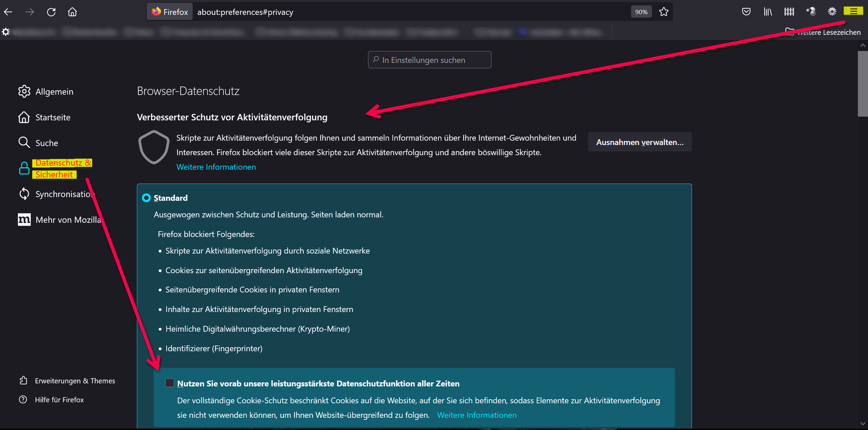868x430 pixels.
Task: Open Weitere Lesezeichen bookmarks folder
Action: coord(823,32)
